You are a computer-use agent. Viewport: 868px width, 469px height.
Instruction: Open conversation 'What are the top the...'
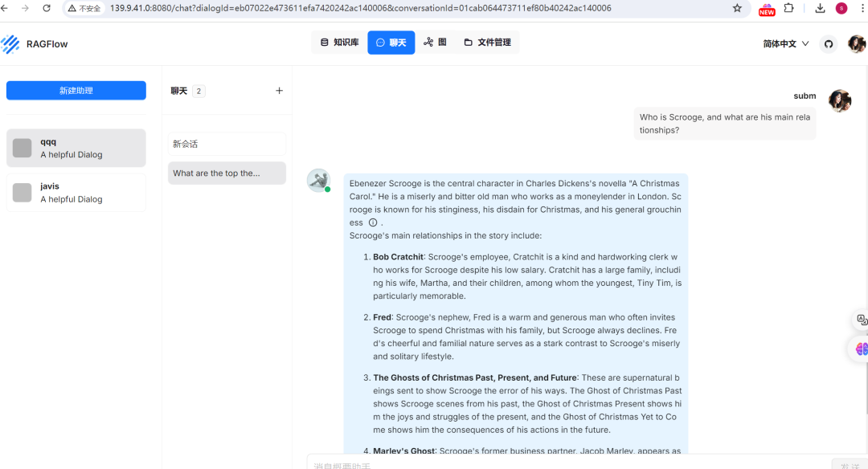pyautogui.click(x=227, y=173)
